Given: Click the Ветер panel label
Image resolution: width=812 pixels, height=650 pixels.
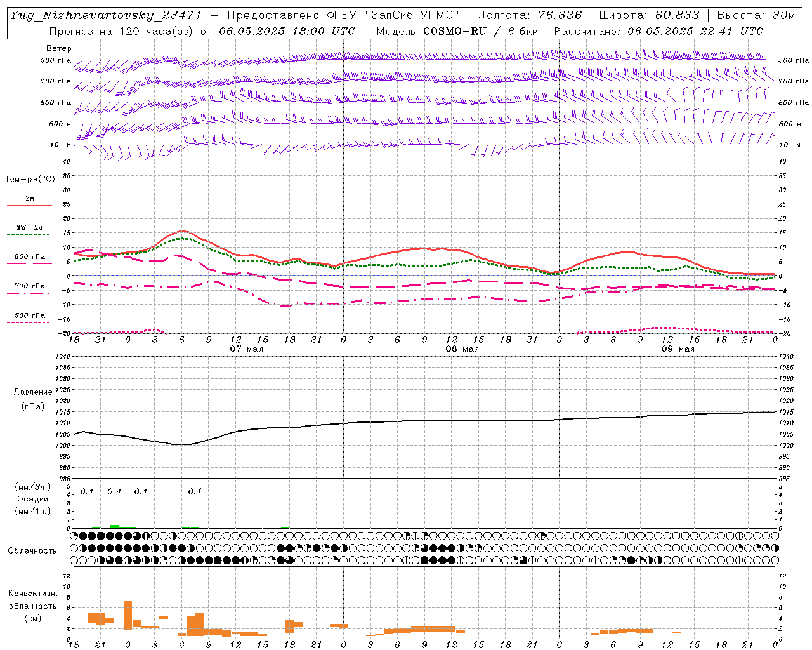Looking at the screenshot, I should [58, 48].
